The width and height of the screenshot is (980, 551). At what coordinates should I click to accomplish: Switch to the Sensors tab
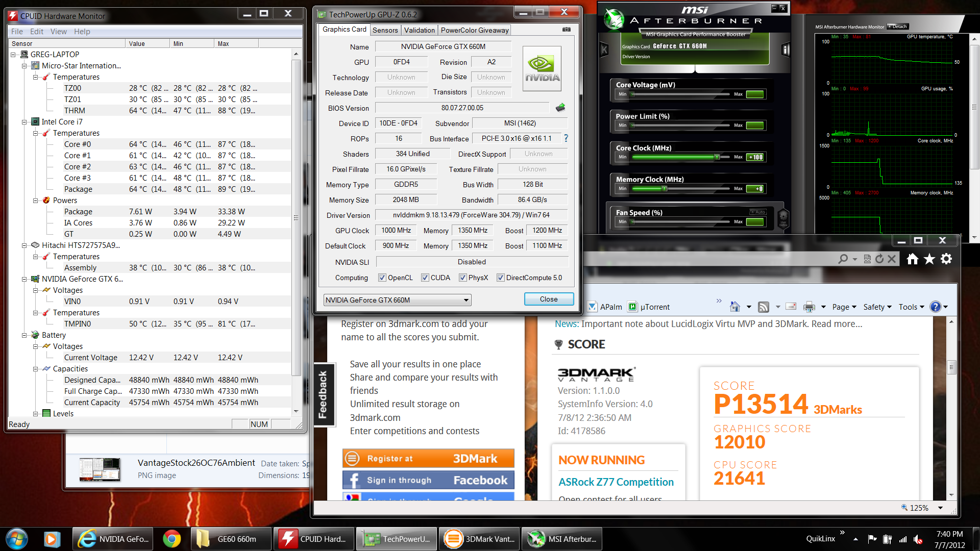pos(385,30)
